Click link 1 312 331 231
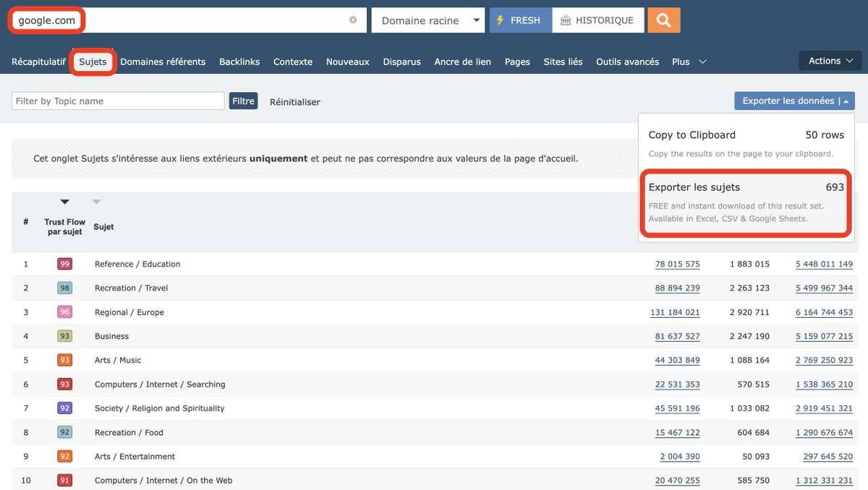Viewport: 868px width, 490px height. coord(824,481)
